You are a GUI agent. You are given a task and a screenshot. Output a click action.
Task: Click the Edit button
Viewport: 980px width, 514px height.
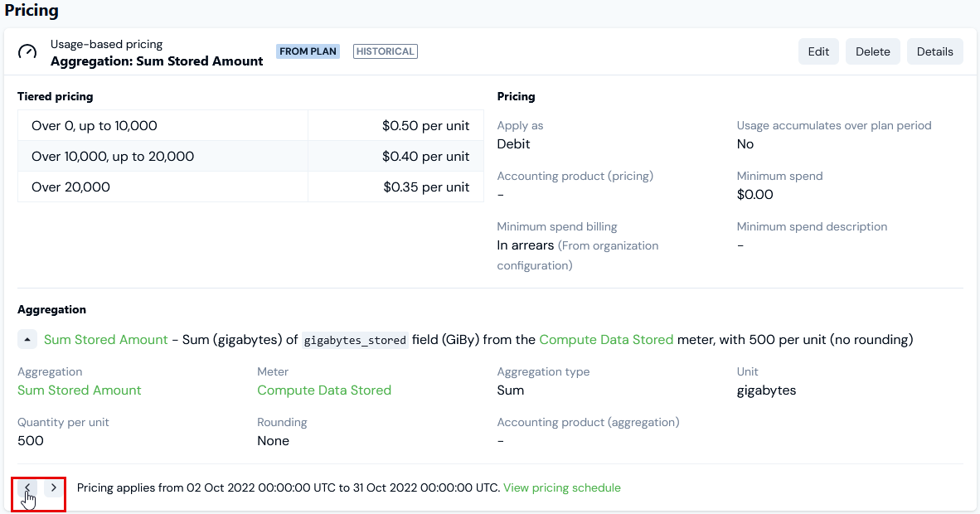(x=818, y=52)
